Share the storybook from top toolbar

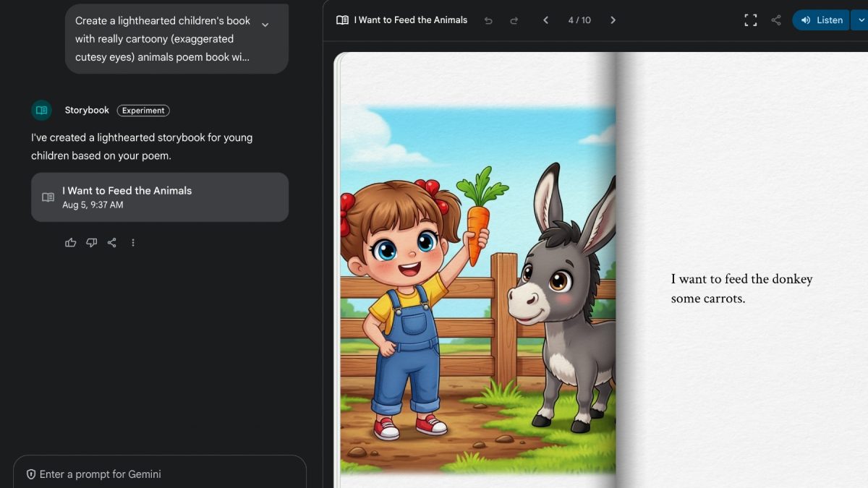point(776,20)
